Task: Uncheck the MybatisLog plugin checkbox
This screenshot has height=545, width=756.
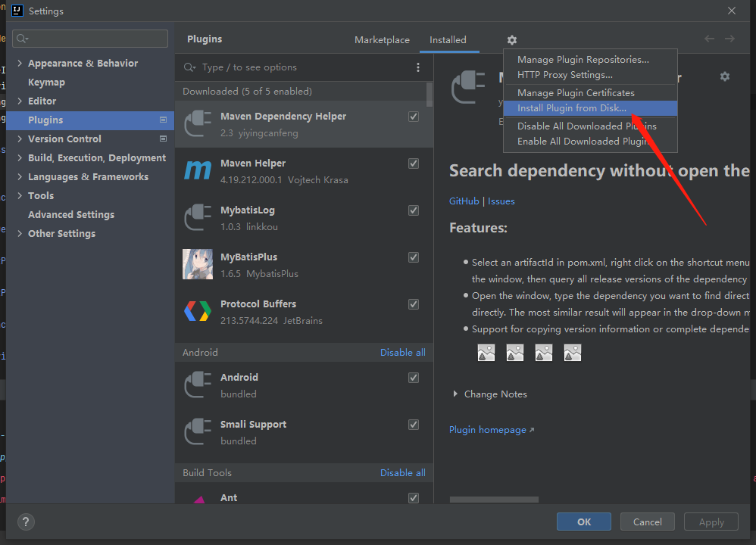Action: pos(414,210)
